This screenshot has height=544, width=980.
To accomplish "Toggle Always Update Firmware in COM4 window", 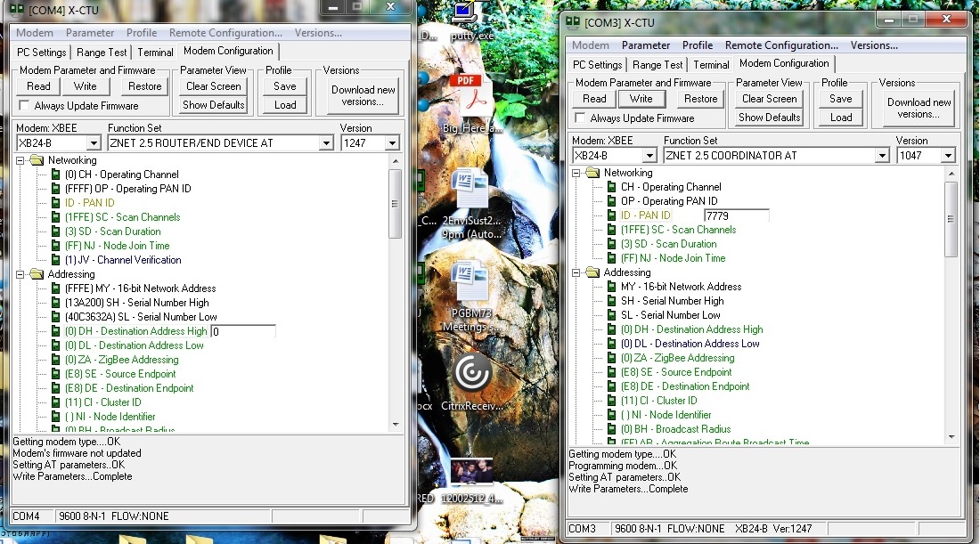I will (24, 106).
